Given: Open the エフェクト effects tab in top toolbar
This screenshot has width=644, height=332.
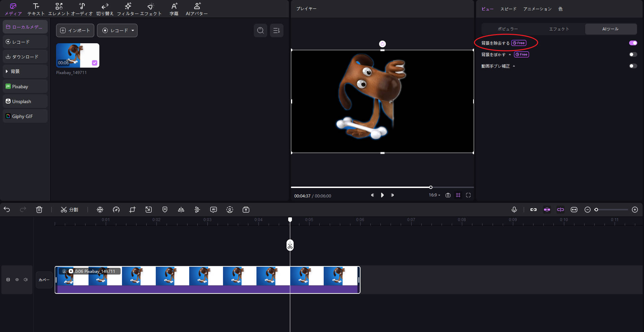Looking at the screenshot, I should 151,9.
